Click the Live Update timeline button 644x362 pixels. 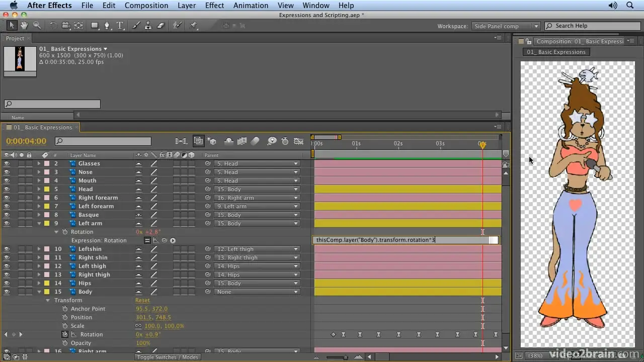click(198, 141)
